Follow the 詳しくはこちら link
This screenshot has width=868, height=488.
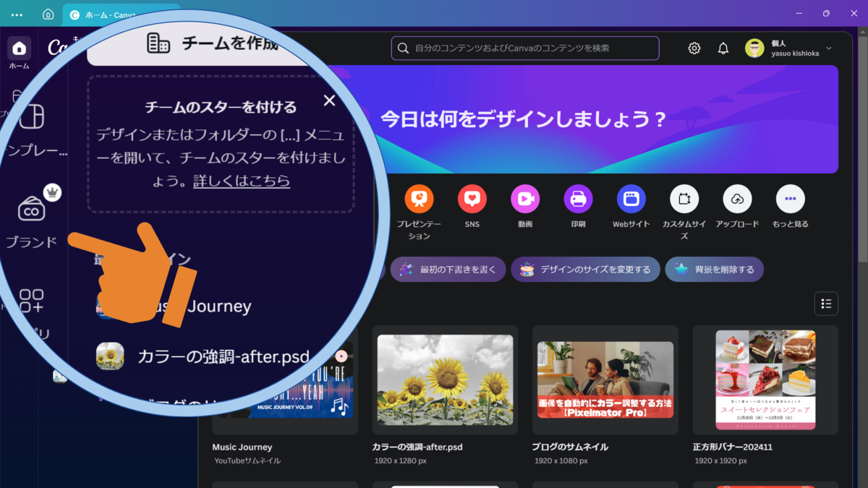click(242, 181)
